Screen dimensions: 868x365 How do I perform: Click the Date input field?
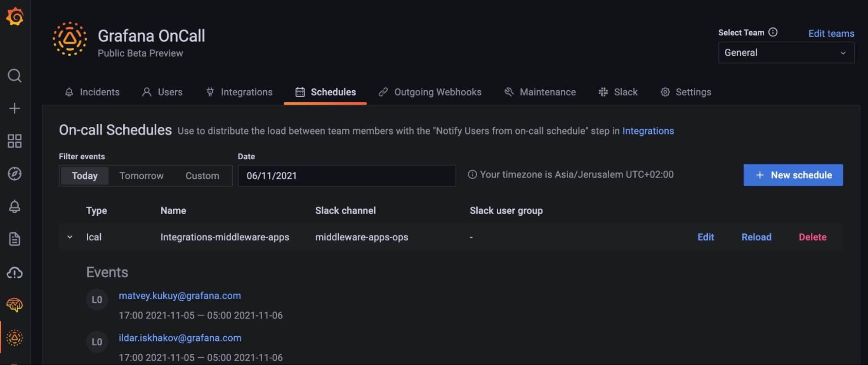pos(347,176)
